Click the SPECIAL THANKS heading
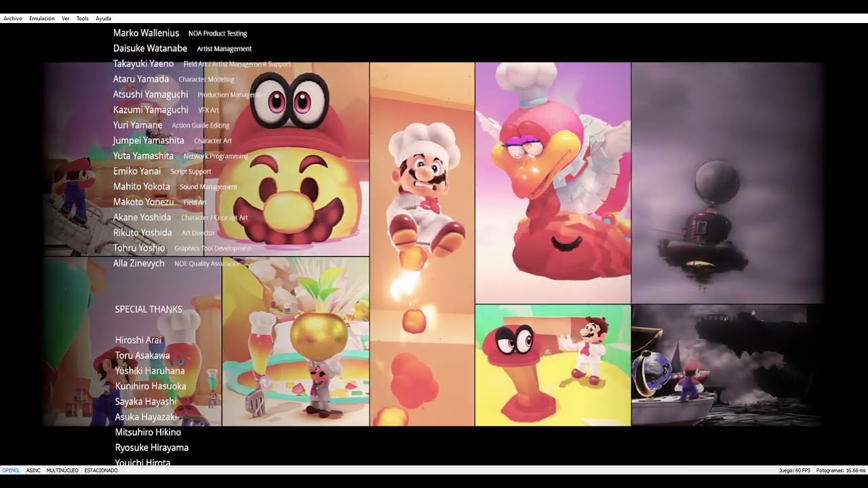 pyautogui.click(x=149, y=309)
